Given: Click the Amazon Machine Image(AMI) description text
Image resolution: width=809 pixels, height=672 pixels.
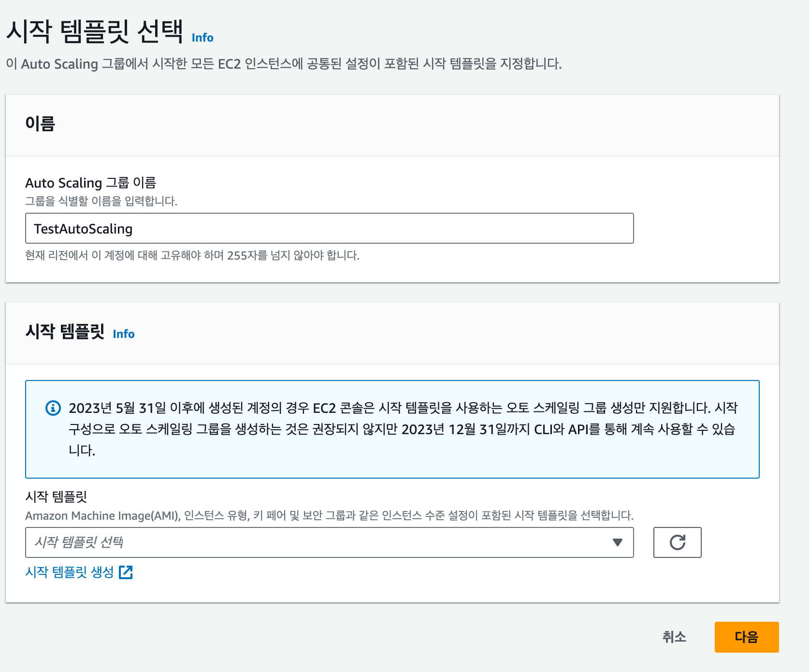Looking at the screenshot, I should (329, 515).
